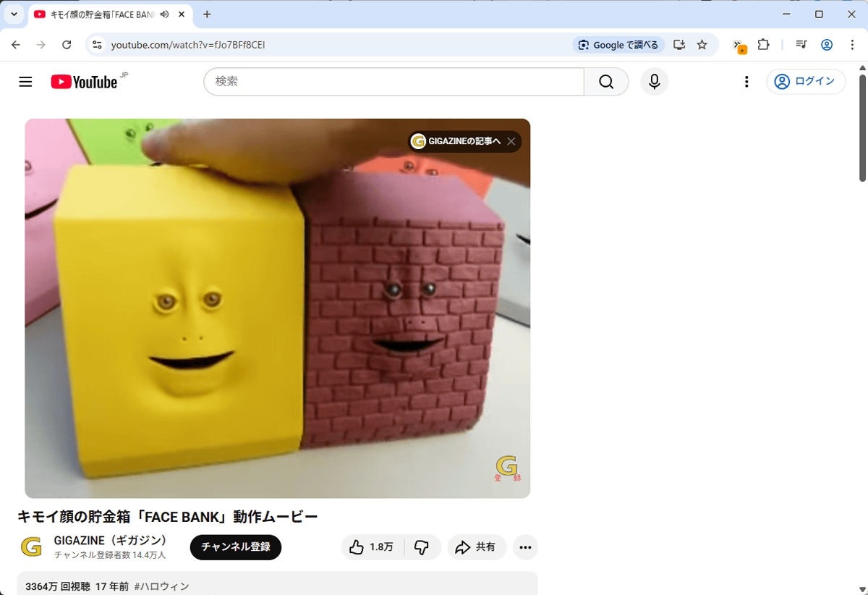This screenshot has height=595, width=868.
Task: Expand the tab search chevron
Action: click(14, 14)
